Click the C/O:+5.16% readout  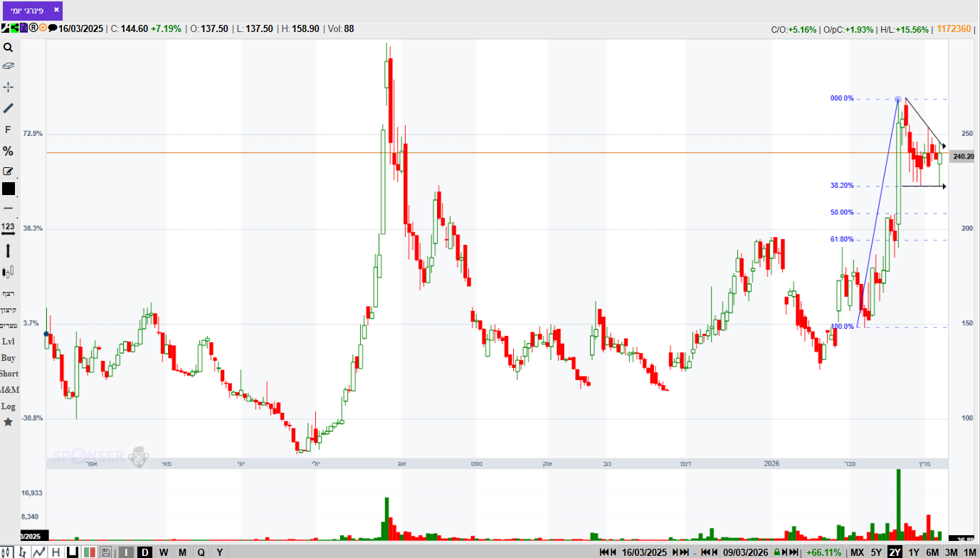[x=794, y=29]
